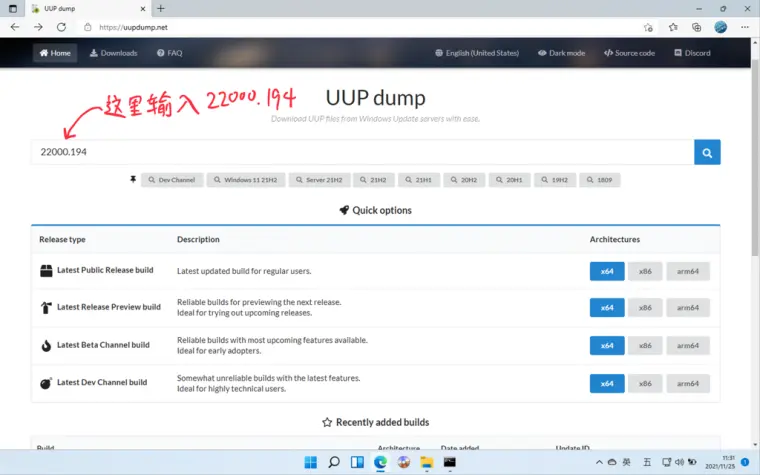Image resolution: width=760 pixels, height=475 pixels.
Task: Select x86 for Latest Dev Channel build
Action: click(645, 383)
